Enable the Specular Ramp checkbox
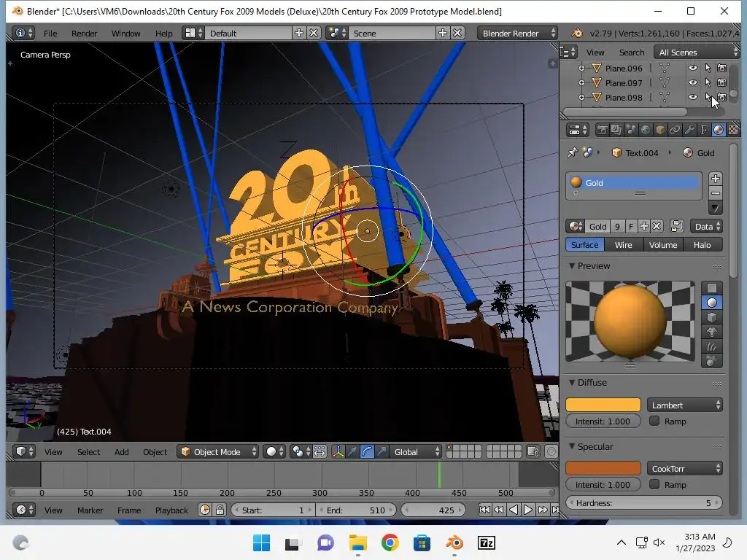This screenshot has width=747, height=560. click(654, 484)
